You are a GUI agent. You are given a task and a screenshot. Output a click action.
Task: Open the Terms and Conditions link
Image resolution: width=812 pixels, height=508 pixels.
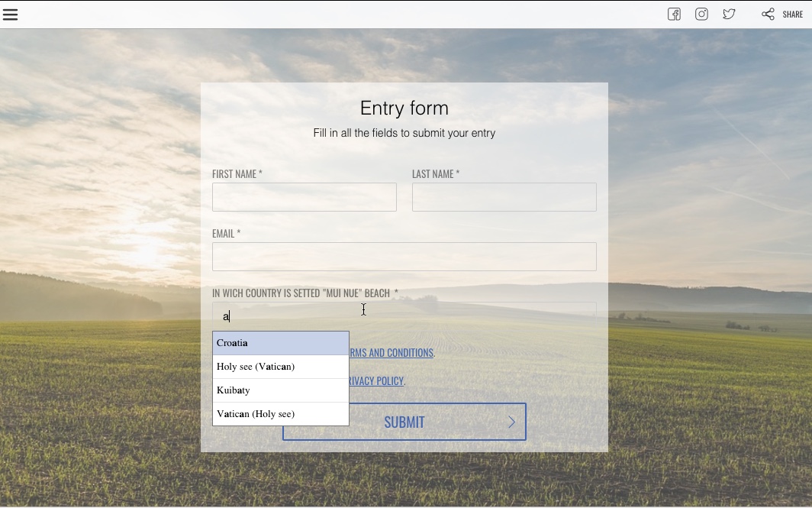[x=391, y=353]
